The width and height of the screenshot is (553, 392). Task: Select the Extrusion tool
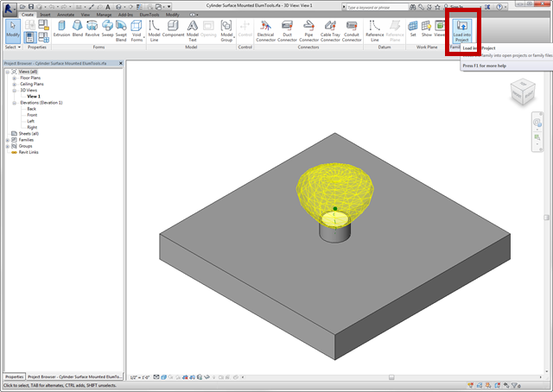coord(62,31)
